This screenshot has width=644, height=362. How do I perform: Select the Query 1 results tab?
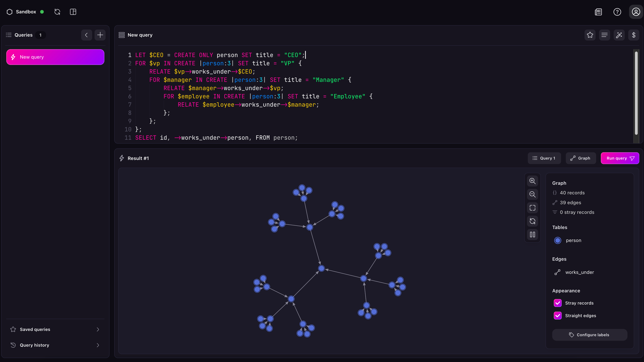pos(544,158)
